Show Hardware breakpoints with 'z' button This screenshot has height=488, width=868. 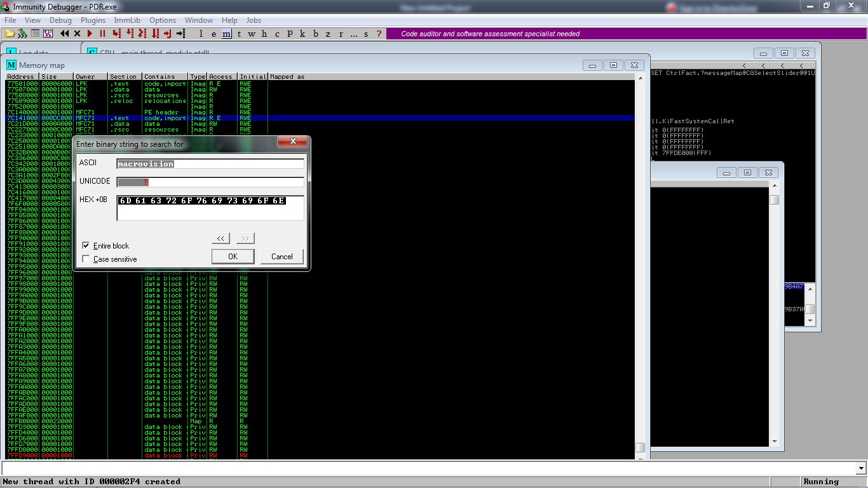(x=328, y=34)
